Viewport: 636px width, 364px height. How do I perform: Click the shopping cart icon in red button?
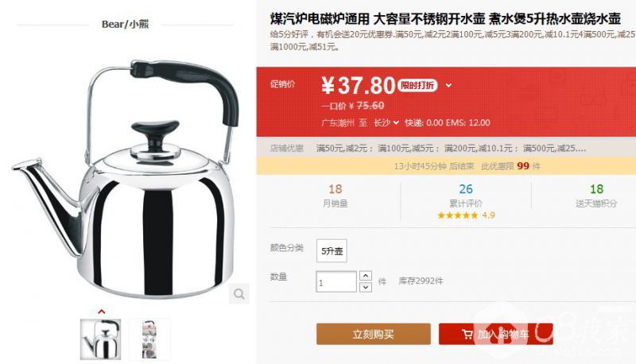[x=467, y=334]
